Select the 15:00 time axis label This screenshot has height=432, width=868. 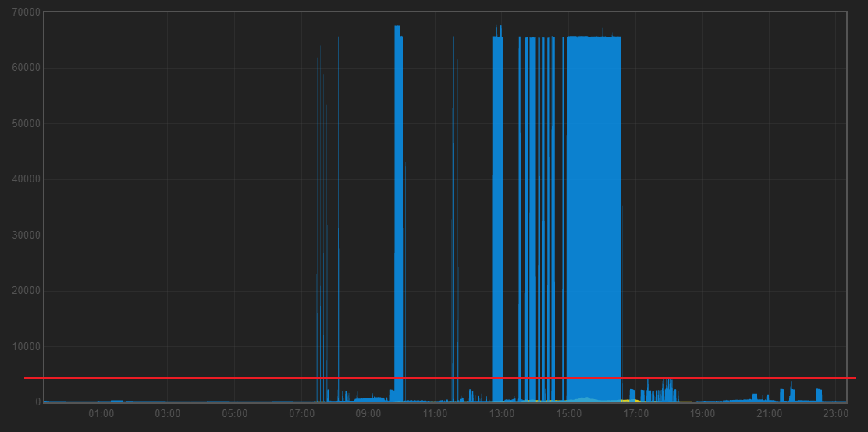569,414
